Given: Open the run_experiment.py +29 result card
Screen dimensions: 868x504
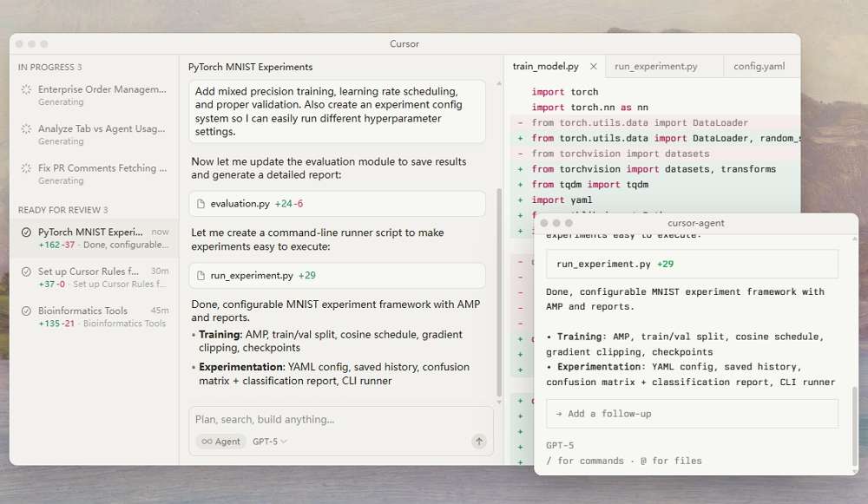Looking at the screenshot, I should coord(691,262).
